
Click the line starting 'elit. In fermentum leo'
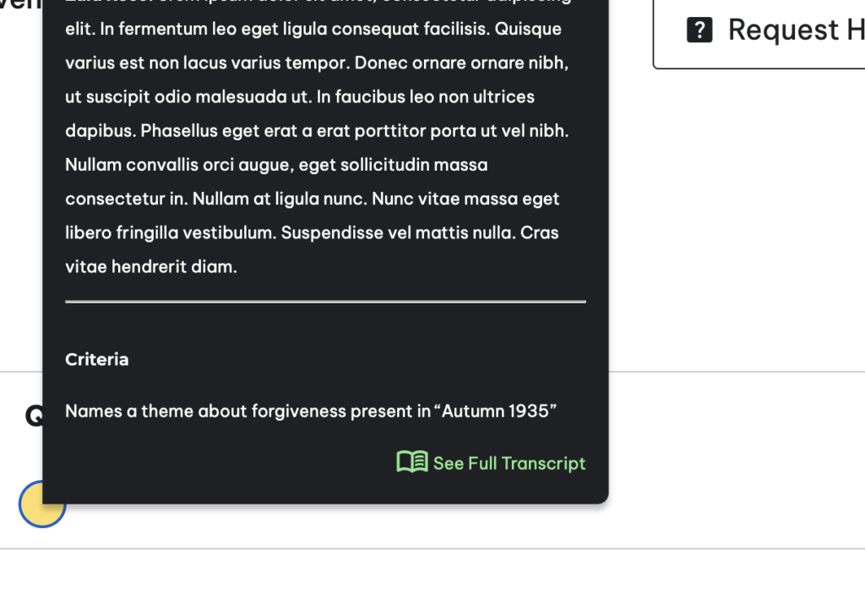tap(313, 29)
